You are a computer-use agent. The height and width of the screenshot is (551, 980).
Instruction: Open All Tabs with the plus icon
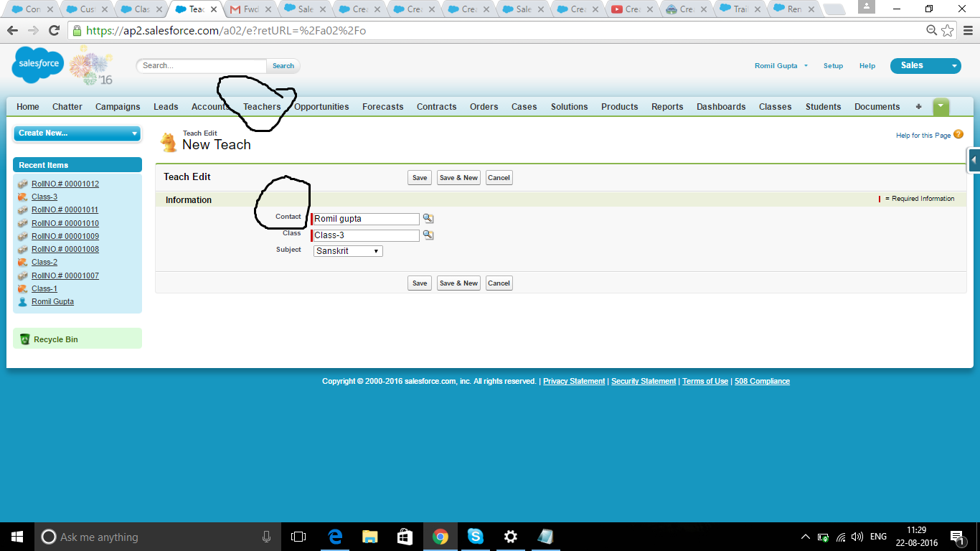pyautogui.click(x=918, y=107)
